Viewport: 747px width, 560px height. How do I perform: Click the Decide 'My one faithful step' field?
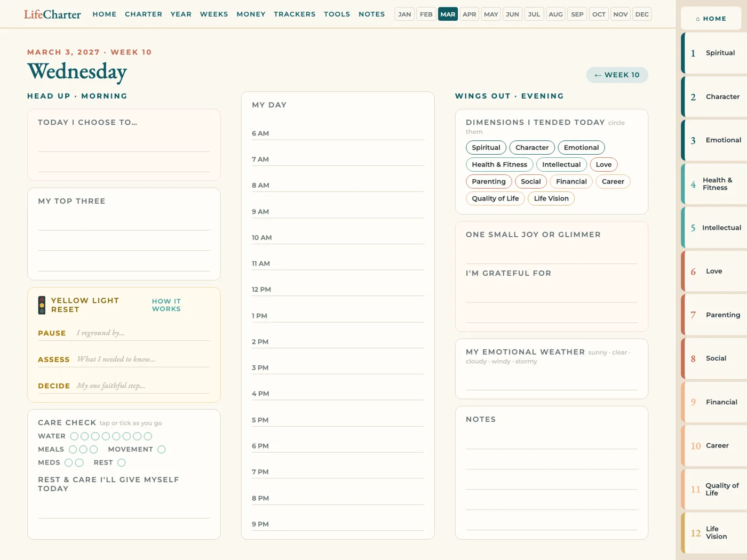pyautogui.click(x=143, y=386)
